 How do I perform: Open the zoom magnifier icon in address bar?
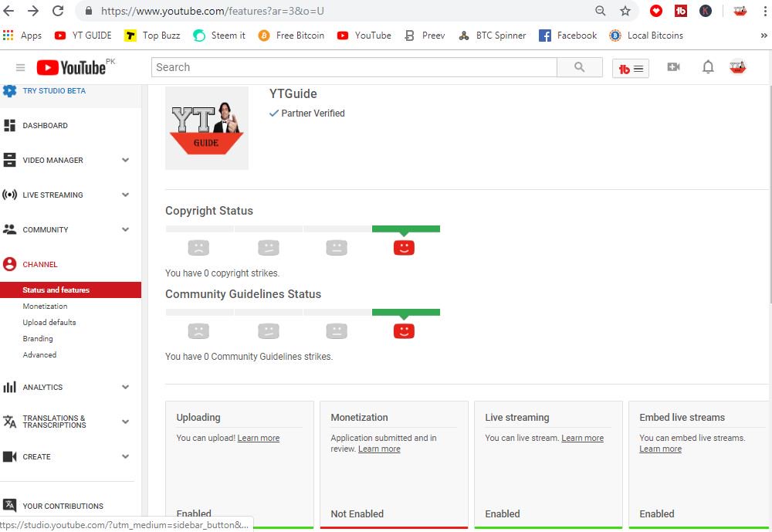pos(600,11)
